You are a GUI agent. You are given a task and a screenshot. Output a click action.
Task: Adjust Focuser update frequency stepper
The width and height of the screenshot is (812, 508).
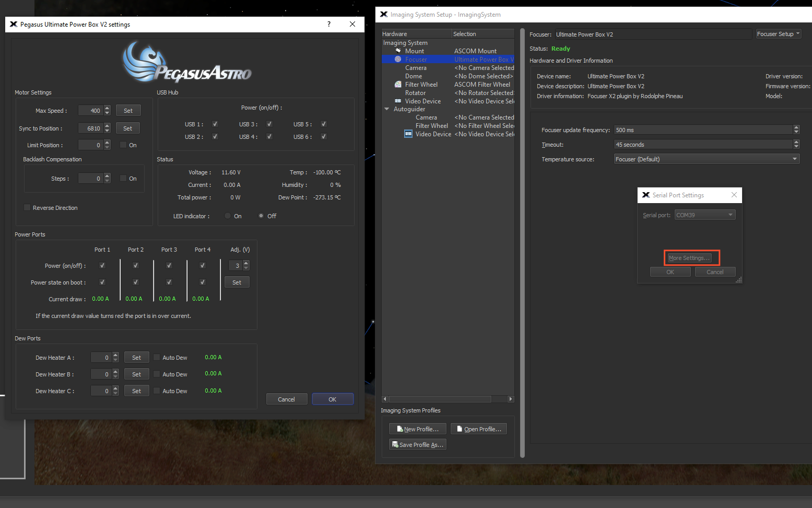[x=796, y=129]
